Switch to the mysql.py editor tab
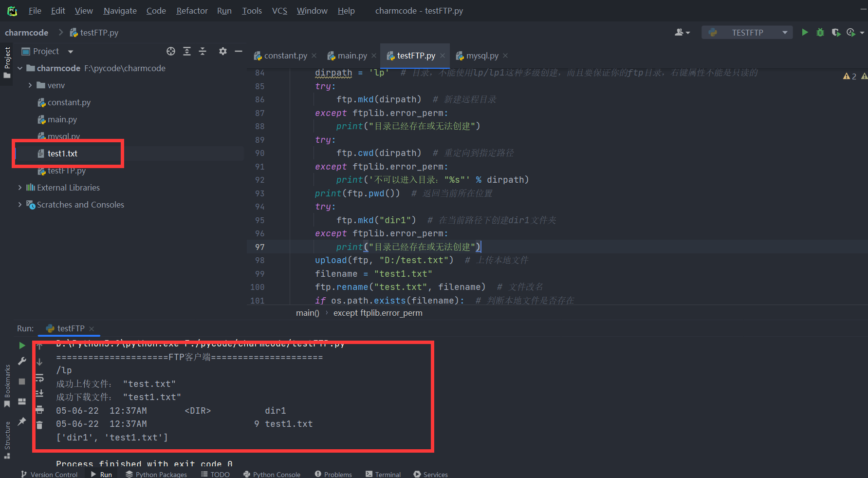Image resolution: width=868 pixels, height=478 pixels. coord(482,55)
